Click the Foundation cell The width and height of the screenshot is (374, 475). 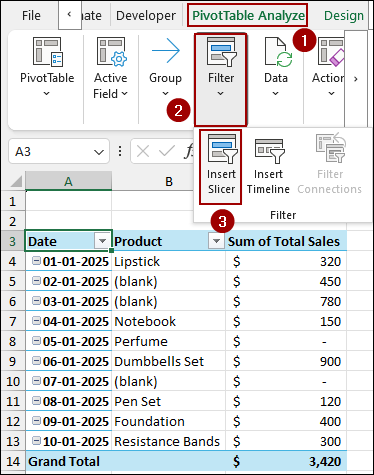[169, 421]
